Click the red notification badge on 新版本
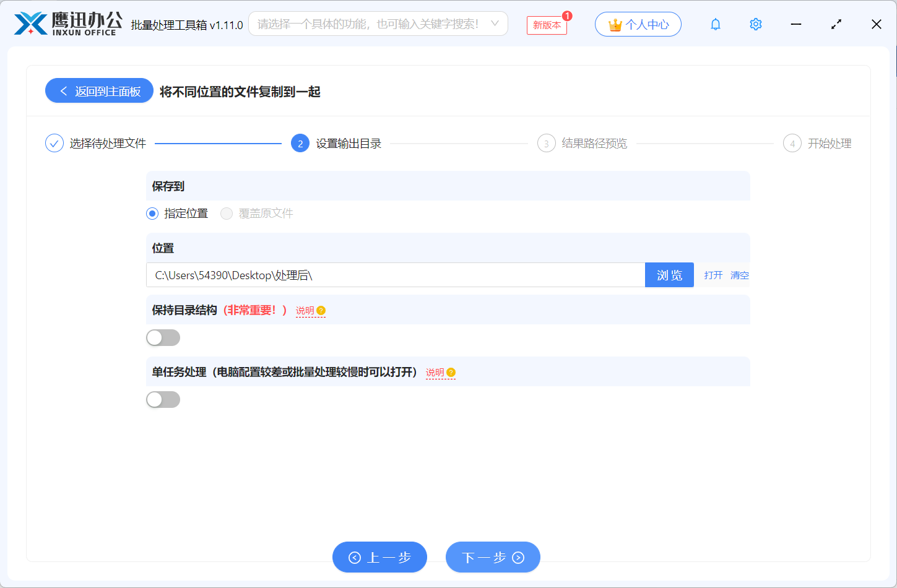Image resolution: width=897 pixels, height=588 pixels. (567, 16)
